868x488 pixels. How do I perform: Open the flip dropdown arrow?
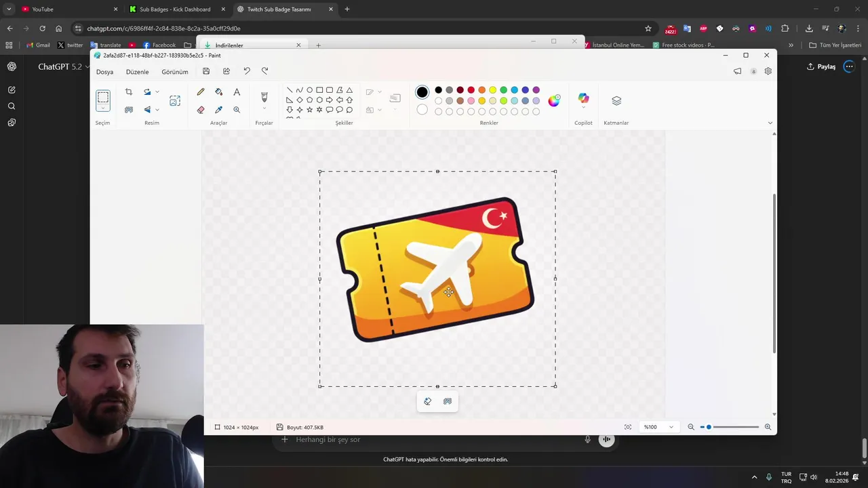pyautogui.click(x=157, y=109)
